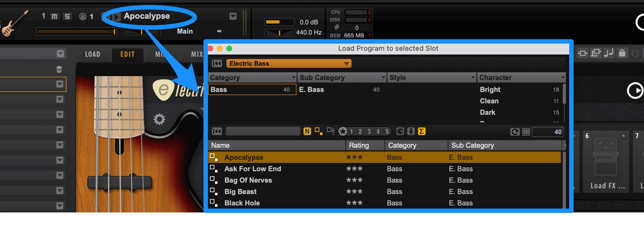Click the rating stars for Black Hole
The height and width of the screenshot is (226, 644).
(354, 203)
